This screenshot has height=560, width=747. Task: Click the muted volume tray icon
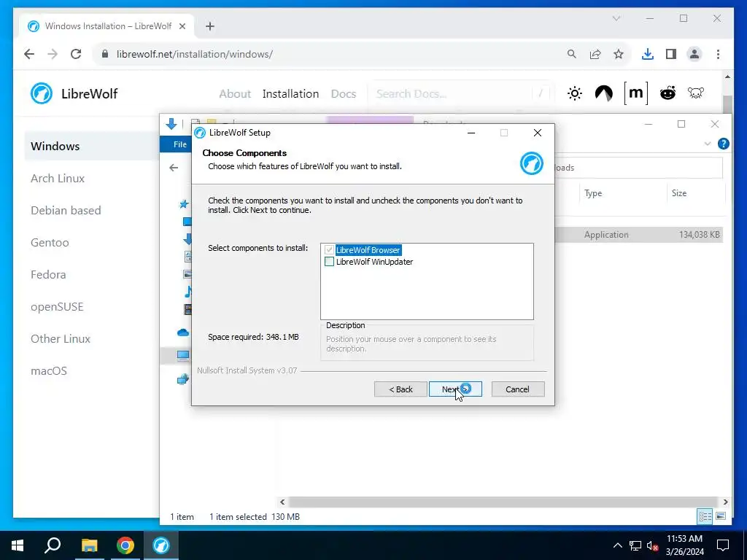[x=652, y=545]
